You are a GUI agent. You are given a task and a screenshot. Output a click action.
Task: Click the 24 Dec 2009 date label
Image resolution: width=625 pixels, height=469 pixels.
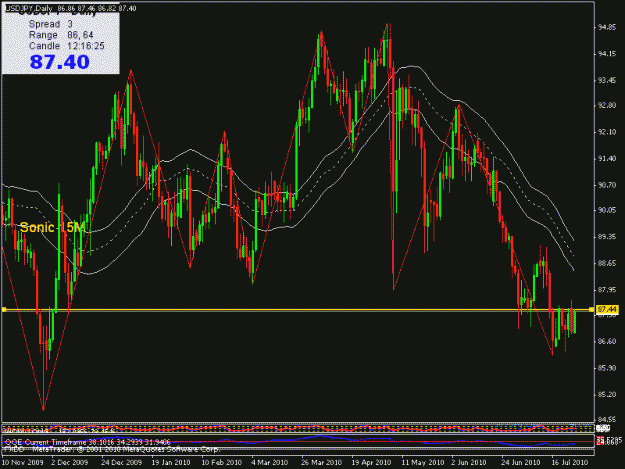pos(122,463)
